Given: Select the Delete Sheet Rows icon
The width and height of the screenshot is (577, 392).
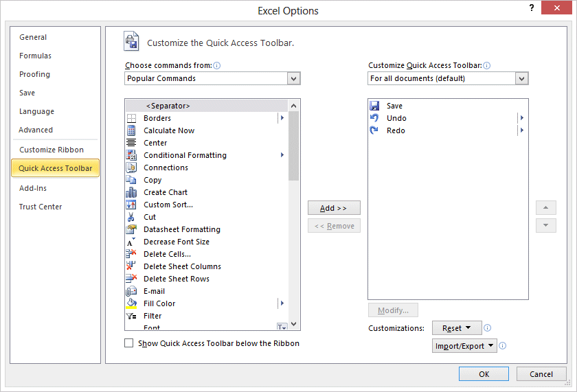Looking at the screenshot, I should pos(131,279).
